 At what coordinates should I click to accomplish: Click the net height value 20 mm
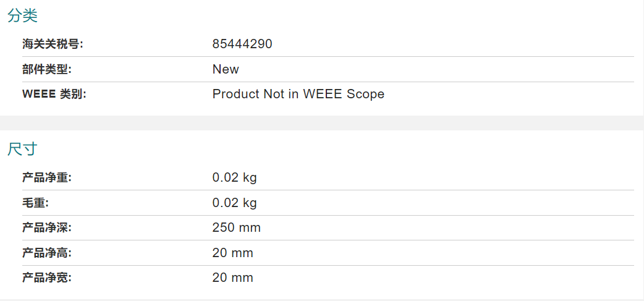(233, 253)
